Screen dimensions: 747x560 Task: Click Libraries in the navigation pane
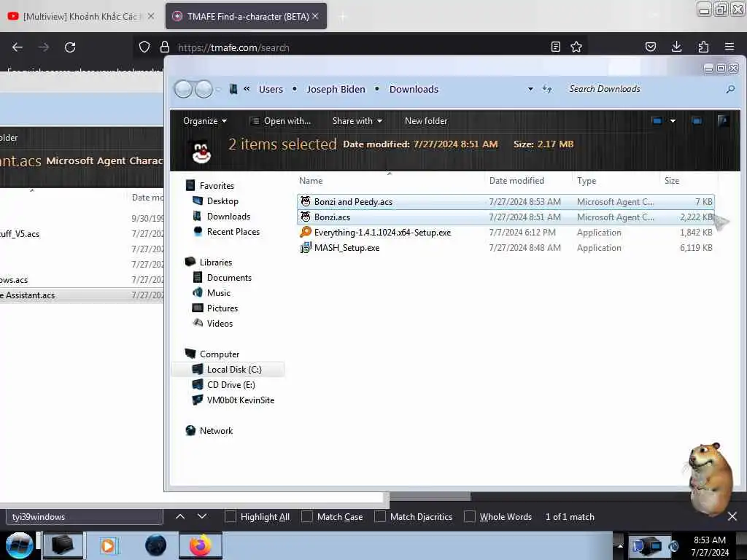216,262
